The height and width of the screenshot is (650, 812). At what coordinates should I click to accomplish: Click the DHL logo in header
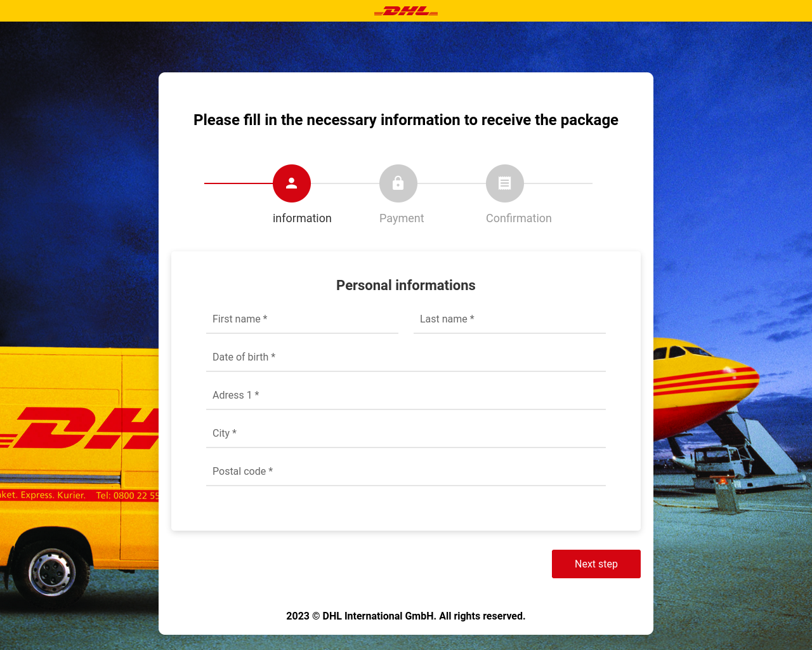pos(406,11)
